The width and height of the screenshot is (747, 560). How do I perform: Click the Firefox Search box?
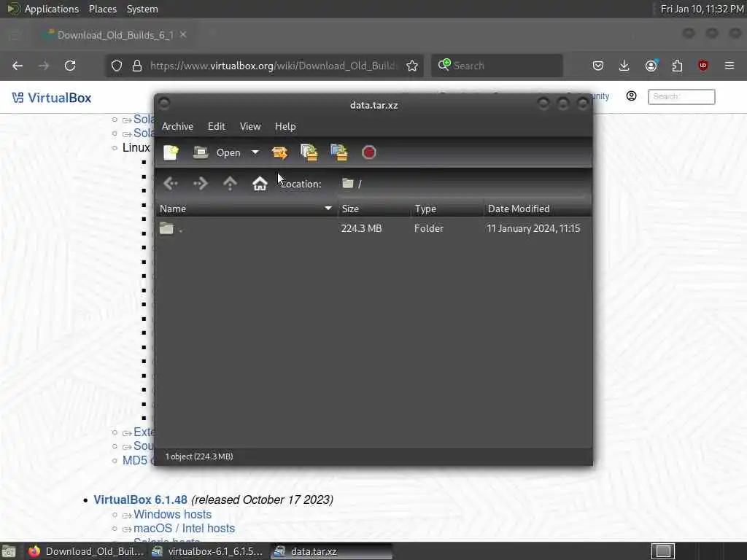[497, 66]
